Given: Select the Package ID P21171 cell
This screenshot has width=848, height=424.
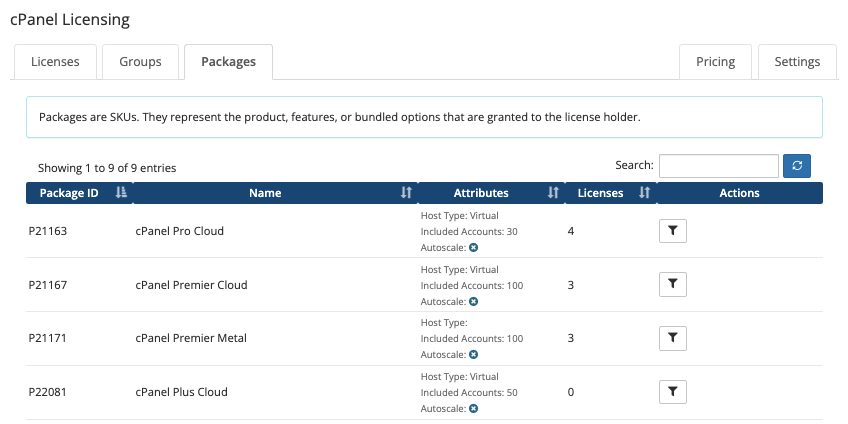Looking at the screenshot, I should 48,338.
